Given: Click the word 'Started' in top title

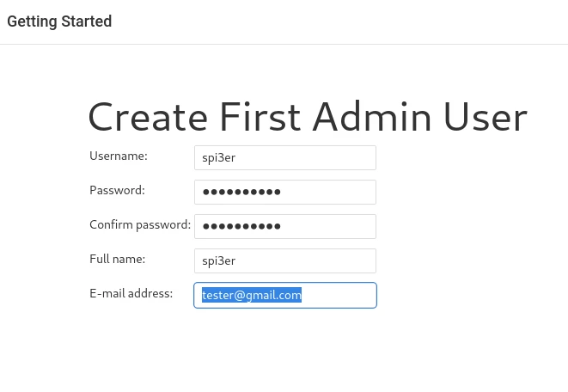Looking at the screenshot, I should click(86, 21).
